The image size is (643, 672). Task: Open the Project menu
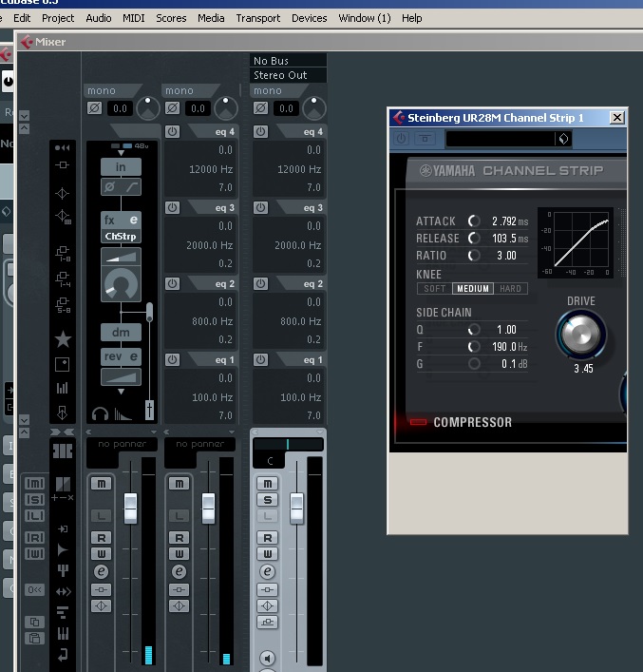58,18
